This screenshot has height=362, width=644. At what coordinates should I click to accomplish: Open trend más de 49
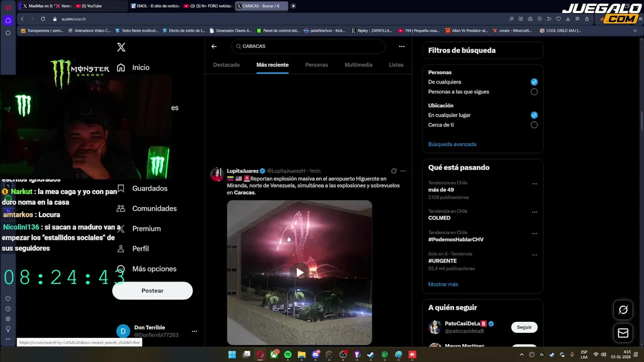[441, 190]
